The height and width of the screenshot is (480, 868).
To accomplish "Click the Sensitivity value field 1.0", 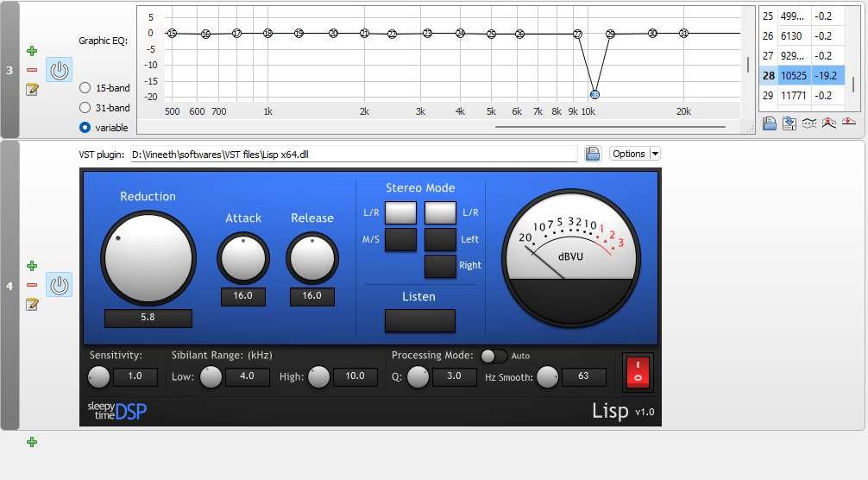I will 135,377.
